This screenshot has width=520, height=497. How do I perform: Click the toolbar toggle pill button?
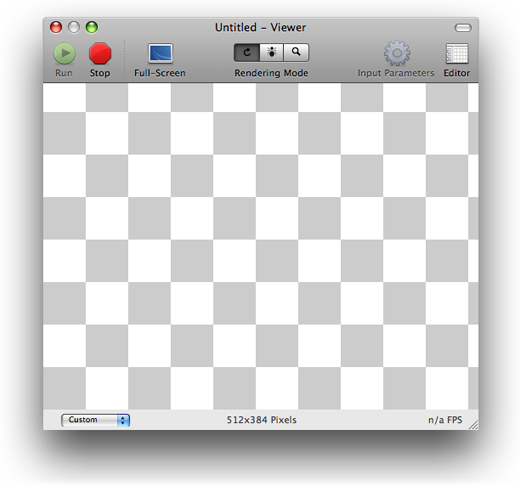click(x=463, y=28)
